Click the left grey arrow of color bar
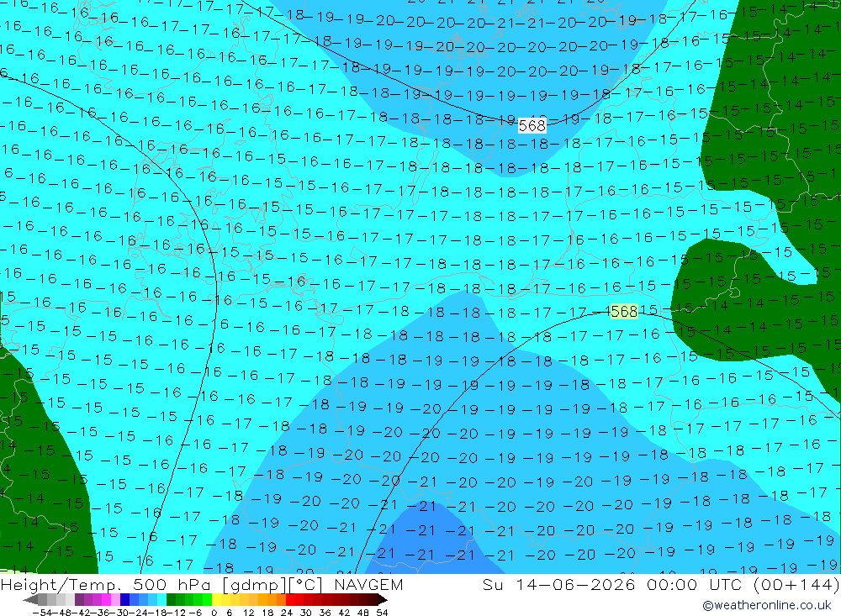The width and height of the screenshot is (841, 616). pyautogui.click(x=30, y=600)
